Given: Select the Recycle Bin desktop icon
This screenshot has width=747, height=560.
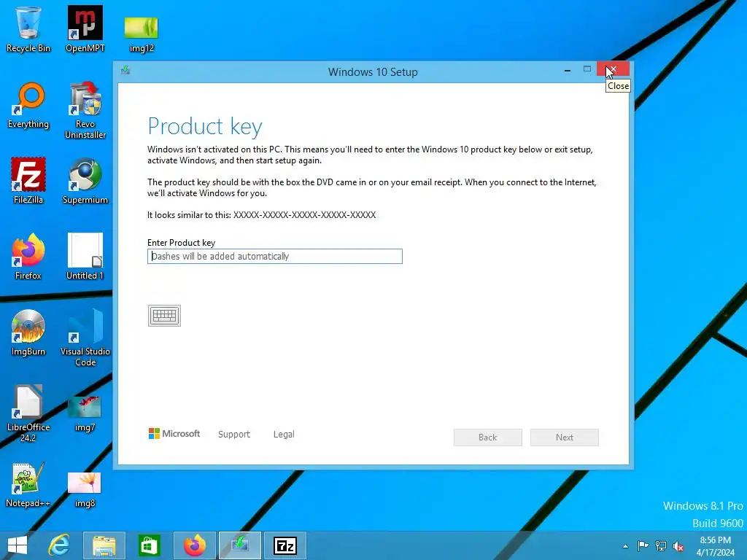Looking at the screenshot, I should coord(28,29).
